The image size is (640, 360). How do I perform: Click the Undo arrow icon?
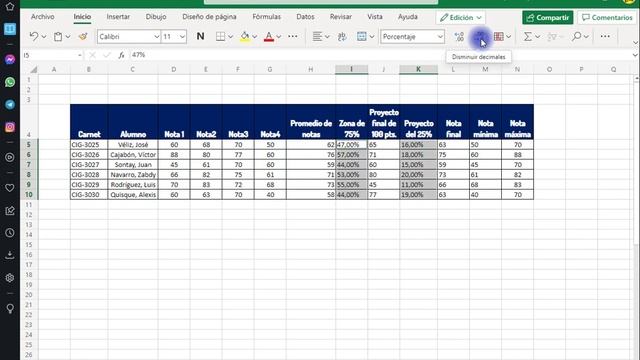click(x=33, y=36)
